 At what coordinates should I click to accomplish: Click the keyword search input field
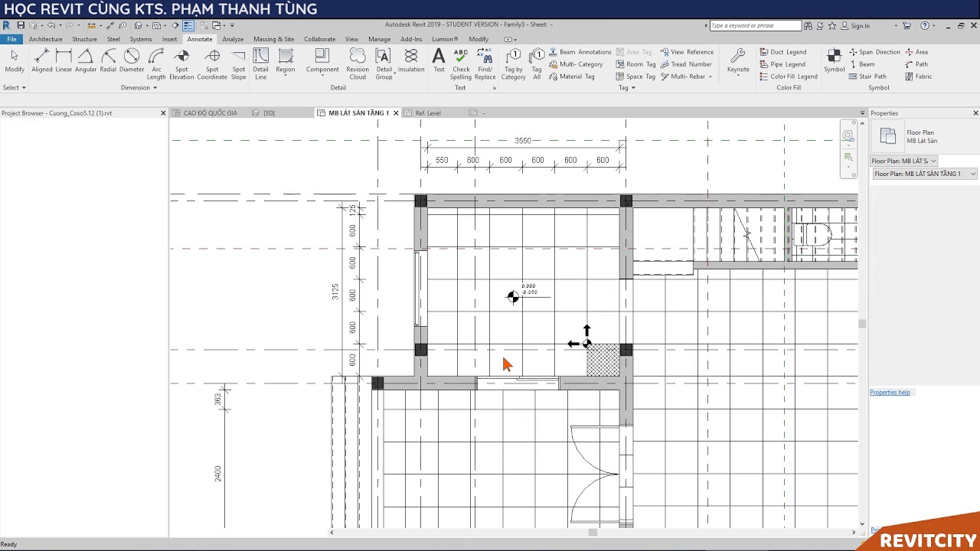click(755, 26)
